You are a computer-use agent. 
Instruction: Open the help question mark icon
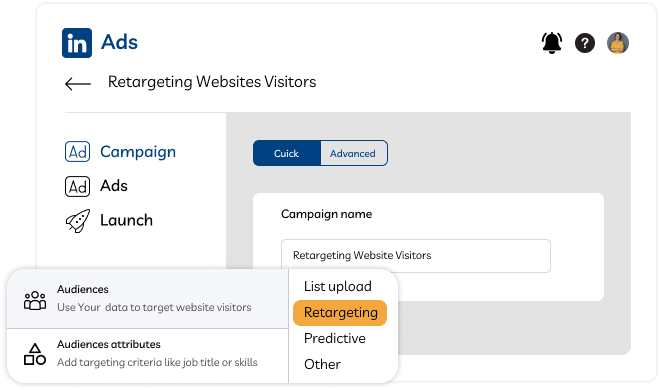pos(585,43)
